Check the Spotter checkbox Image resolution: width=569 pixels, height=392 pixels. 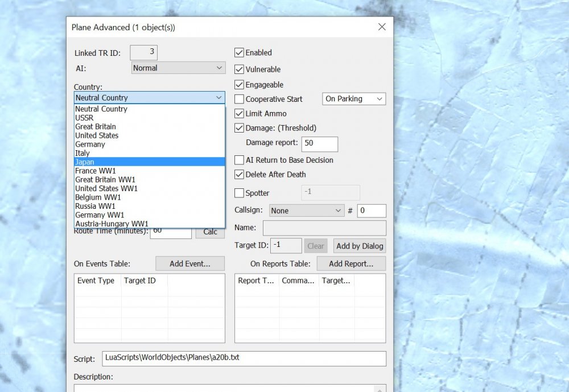click(240, 193)
